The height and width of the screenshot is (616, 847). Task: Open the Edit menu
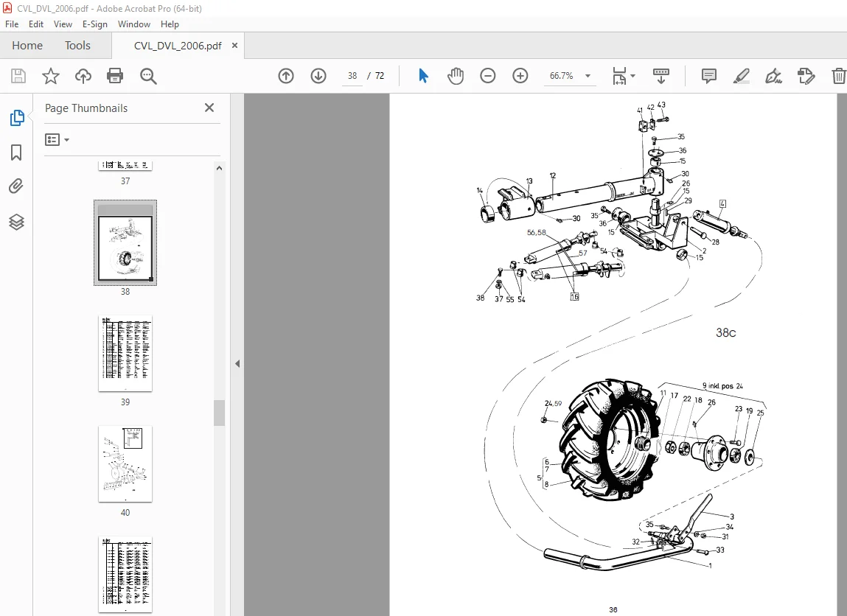coord(36,24)
